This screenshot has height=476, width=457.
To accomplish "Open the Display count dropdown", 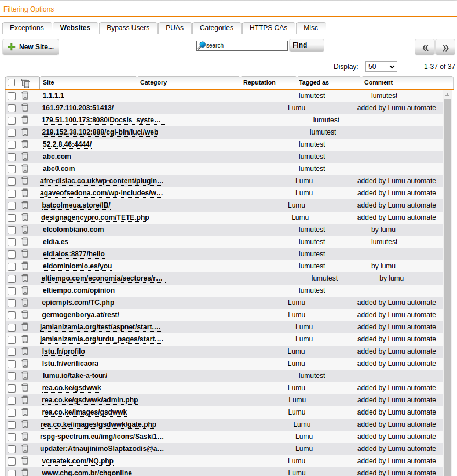I will click(x=381, y=67).
